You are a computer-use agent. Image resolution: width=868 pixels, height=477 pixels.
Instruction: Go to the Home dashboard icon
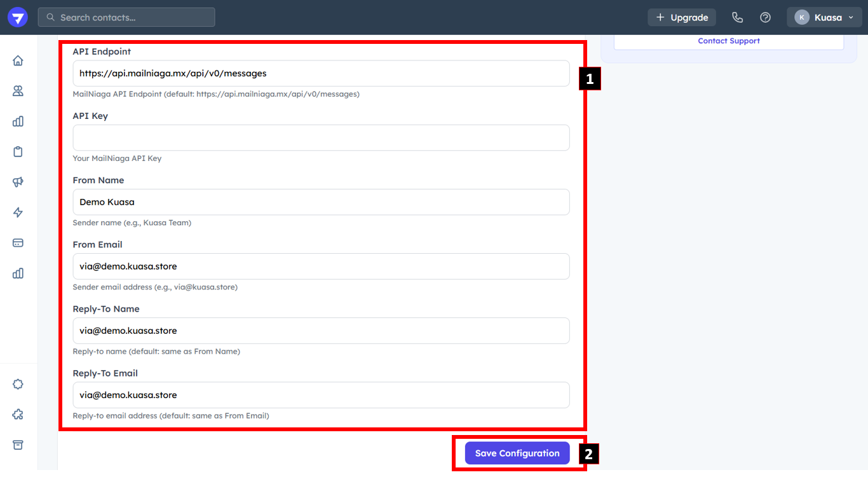[18, 60]
